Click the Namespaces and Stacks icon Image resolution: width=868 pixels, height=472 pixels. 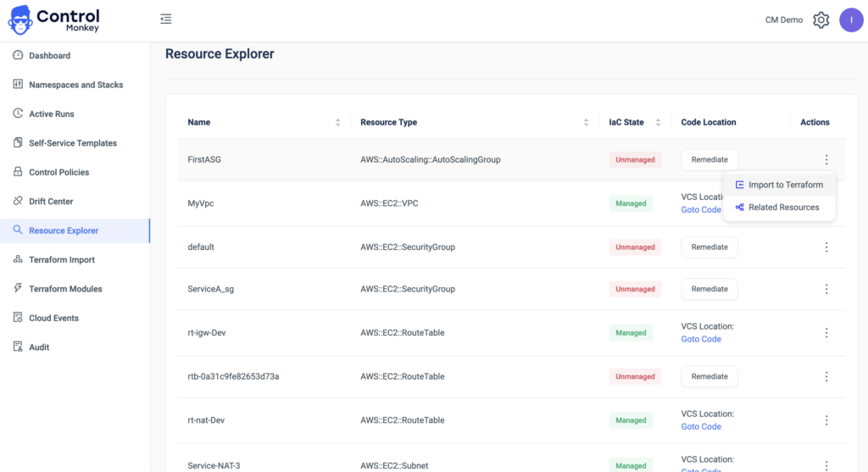[x=18, y=84]
